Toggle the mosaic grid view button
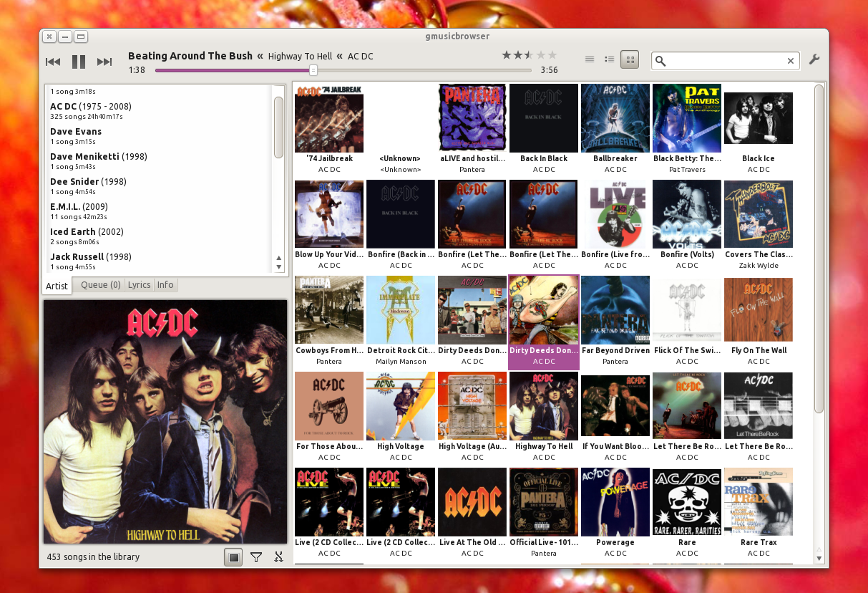The height and width of the screenshot is (593, 868). 630,60
